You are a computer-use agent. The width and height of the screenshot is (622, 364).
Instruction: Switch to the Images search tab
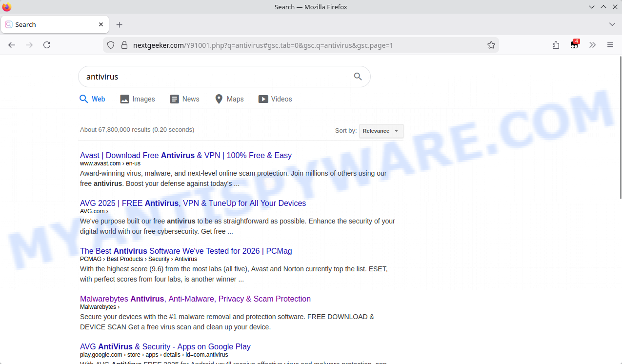click(x=138, y=99)
